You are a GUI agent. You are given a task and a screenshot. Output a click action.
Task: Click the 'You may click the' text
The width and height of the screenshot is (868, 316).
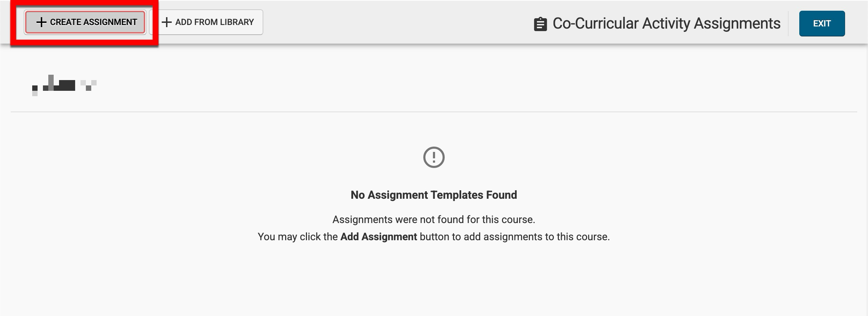pos(298,237)
